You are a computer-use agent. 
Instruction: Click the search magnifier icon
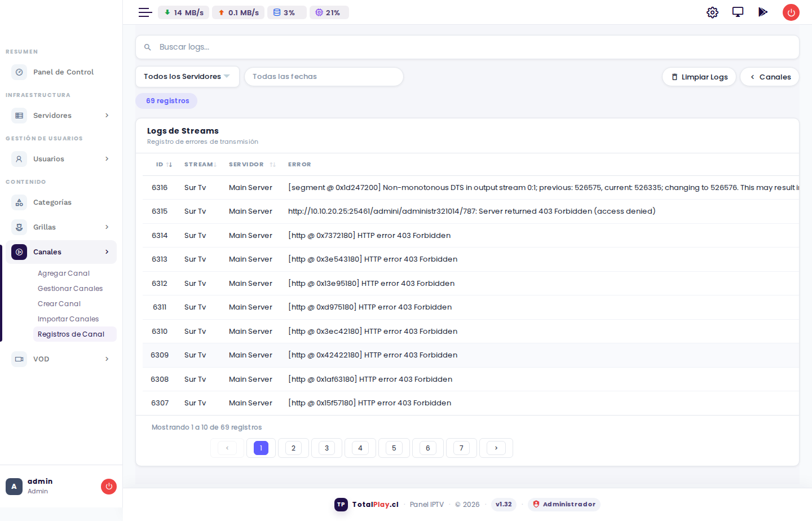148,47
